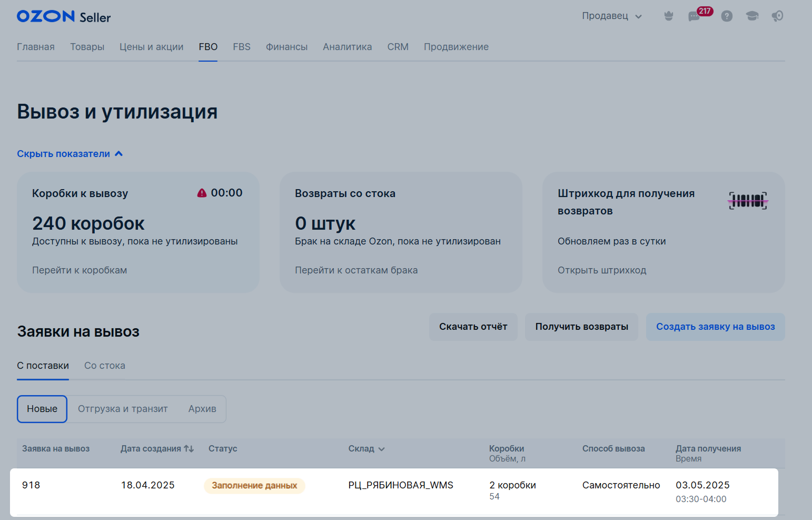This screenshot has height=520, width=812.
Task: Switch to the Со стока tab
Action: pyautogui.click(x=105, y=366)
